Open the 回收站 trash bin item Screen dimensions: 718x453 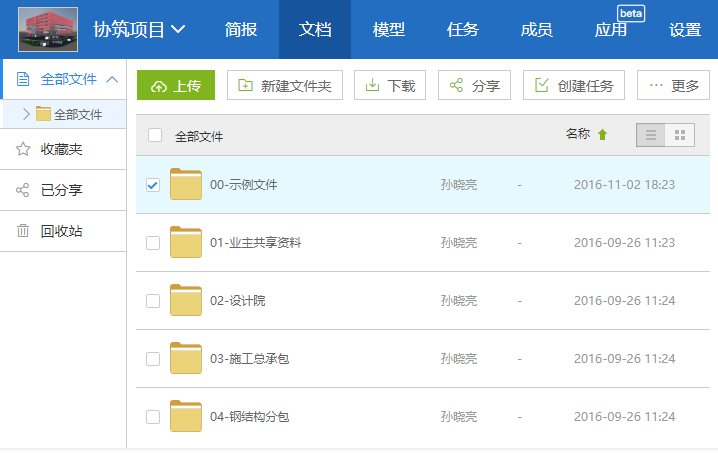click(x=63, y=231)
